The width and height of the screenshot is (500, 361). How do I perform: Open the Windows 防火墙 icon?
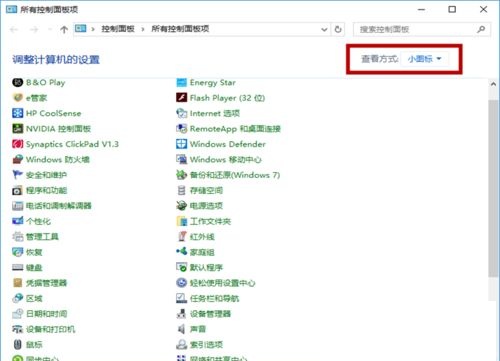(x=17, y=159)
